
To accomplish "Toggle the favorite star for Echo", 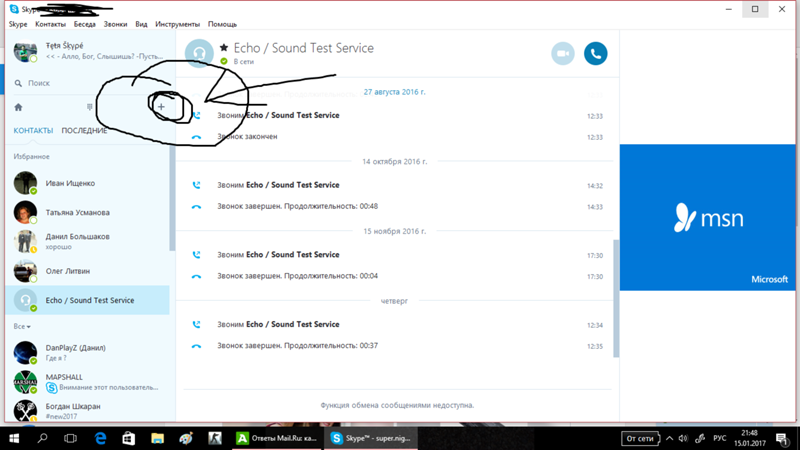I will pos(223,48).
